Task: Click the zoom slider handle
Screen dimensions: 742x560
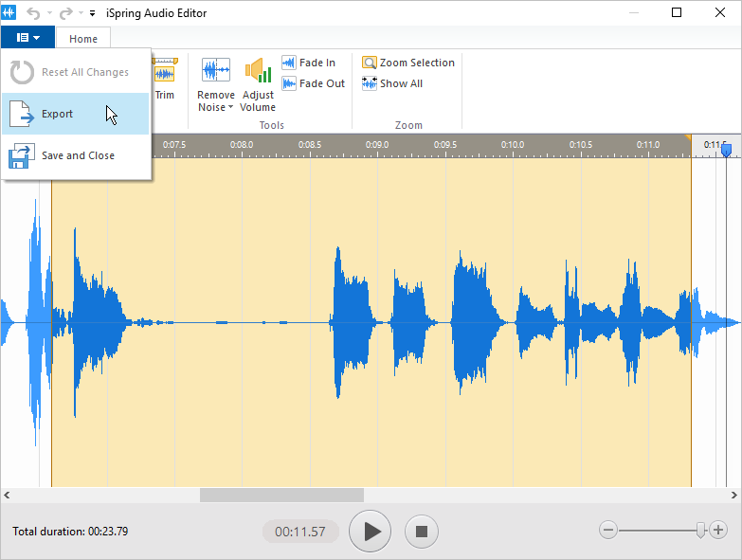Action: coord(700,530)
